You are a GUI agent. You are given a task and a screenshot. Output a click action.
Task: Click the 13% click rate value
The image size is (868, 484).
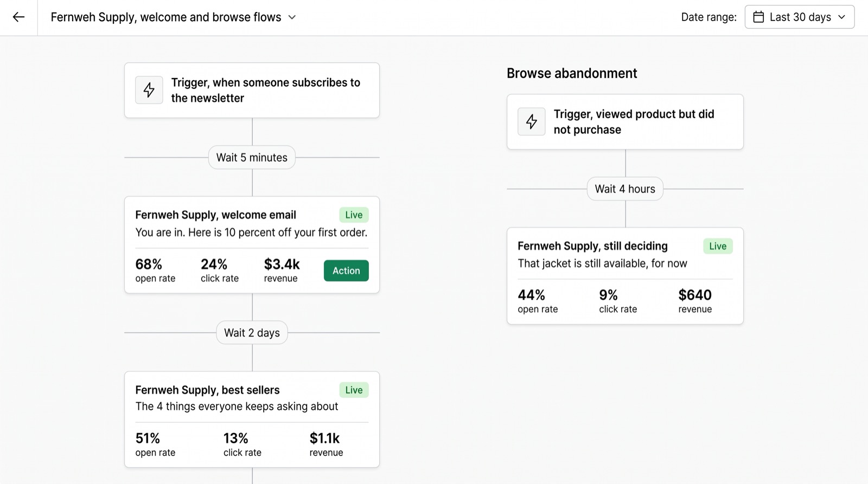click(x=235, y=438)
